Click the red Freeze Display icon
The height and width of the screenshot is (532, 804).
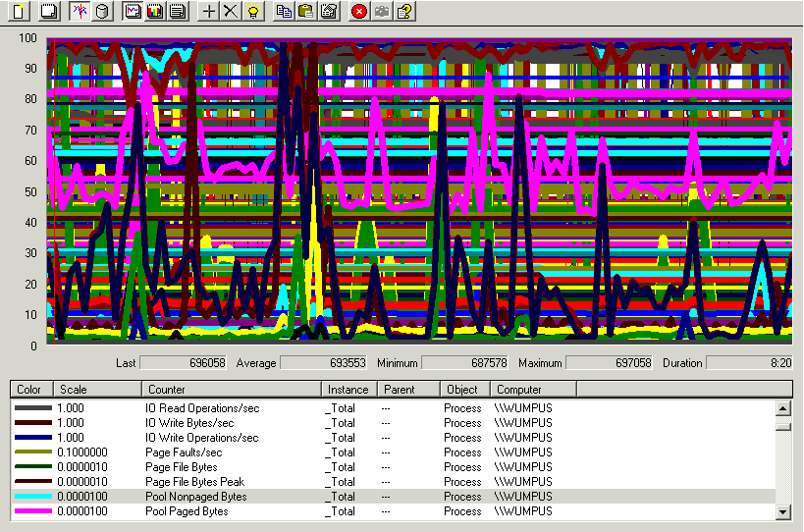359,11
